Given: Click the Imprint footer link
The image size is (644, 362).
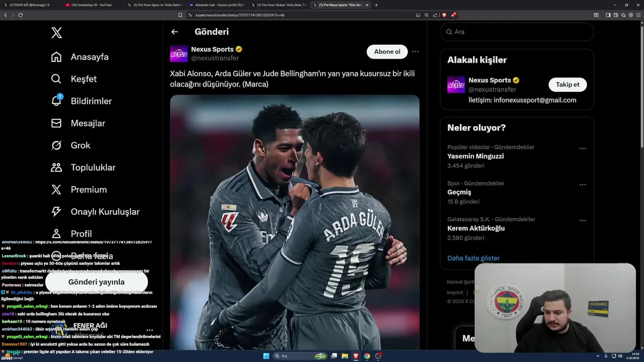Looking at the screenshot, I should [x=455, y=293].
